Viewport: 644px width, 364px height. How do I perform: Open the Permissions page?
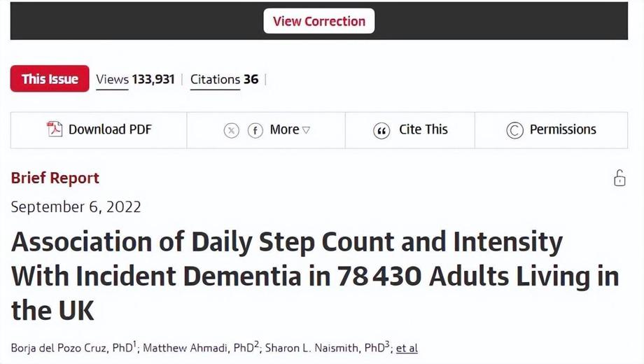[562, 129]
